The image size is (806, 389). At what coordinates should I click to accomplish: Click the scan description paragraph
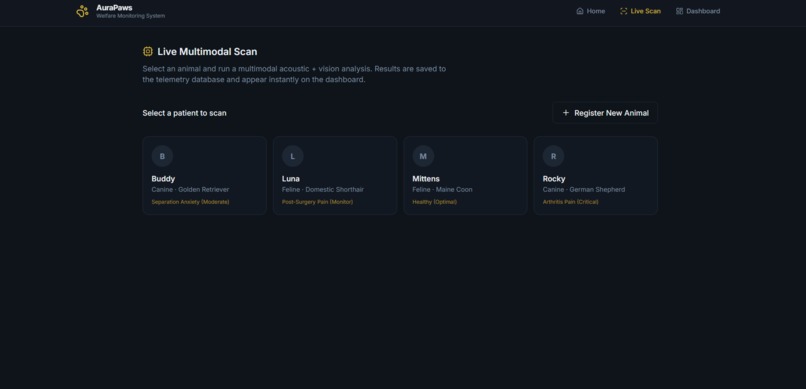pyautogui.click(x=294, y=74)
